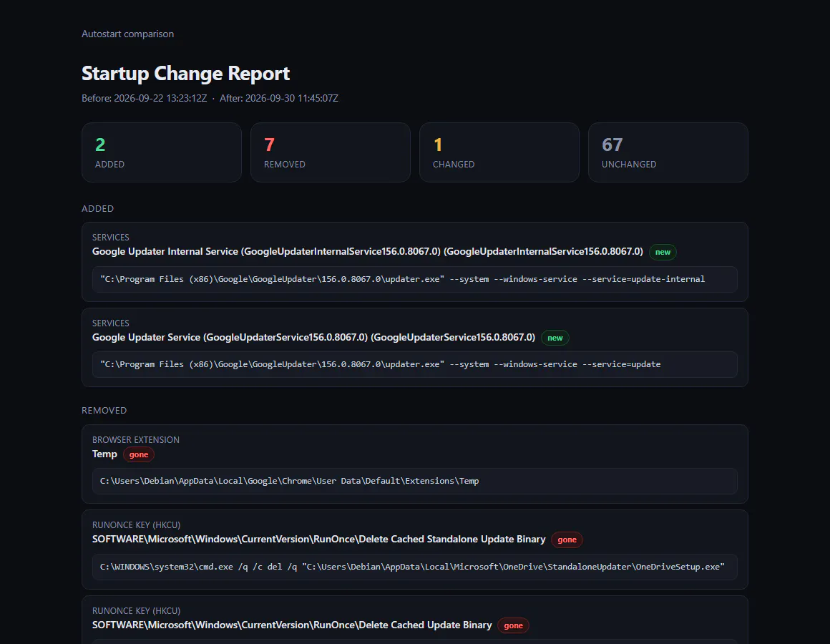Select the summary card showing 1 Changed
Screen dimensions: 830x644
click(x=499, y=152)
